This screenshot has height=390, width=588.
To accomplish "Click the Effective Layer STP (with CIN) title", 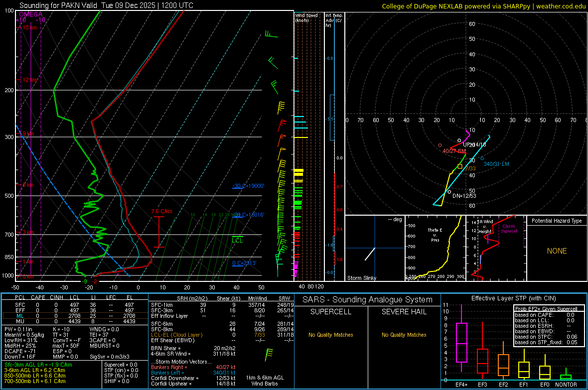I will click(514, 298).
